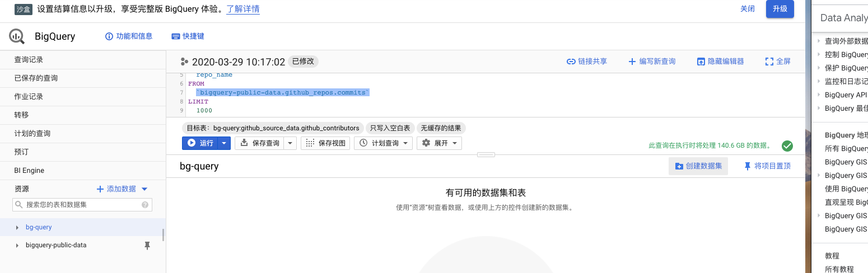This screenshot has width=868, height=273.
Task: Open the dropdown arrow beside 运行
Action: (x=225, y=143)
